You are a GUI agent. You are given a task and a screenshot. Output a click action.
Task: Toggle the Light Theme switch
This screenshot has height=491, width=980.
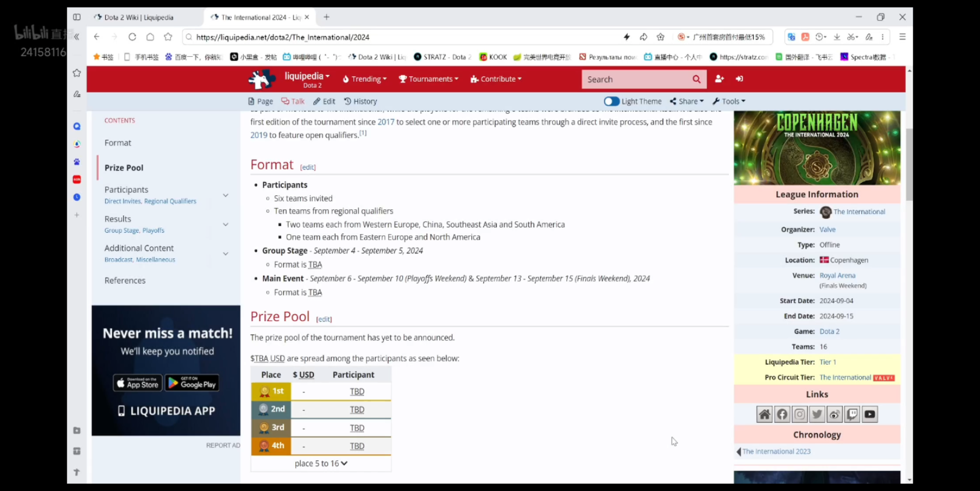(612, 102)
